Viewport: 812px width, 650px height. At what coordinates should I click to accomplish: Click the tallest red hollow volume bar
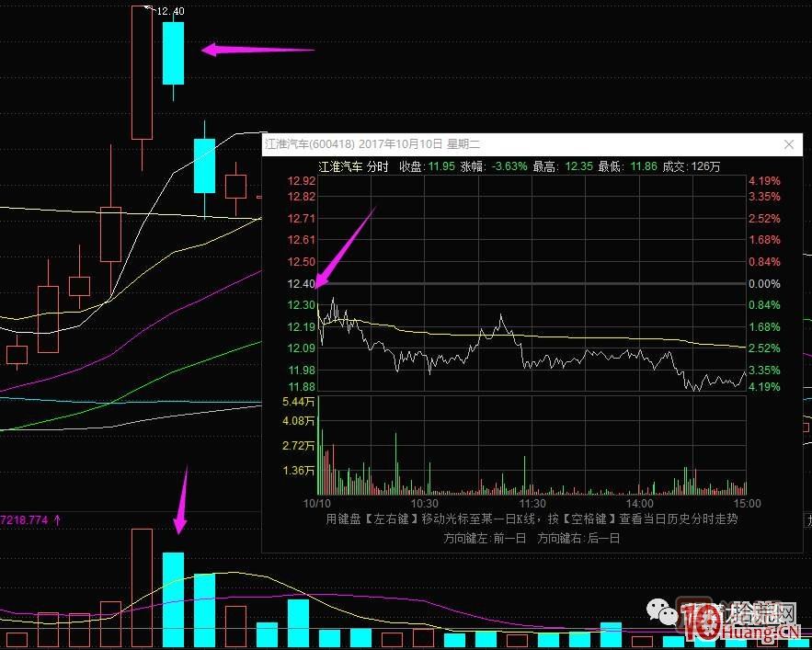tap(142, 588)
